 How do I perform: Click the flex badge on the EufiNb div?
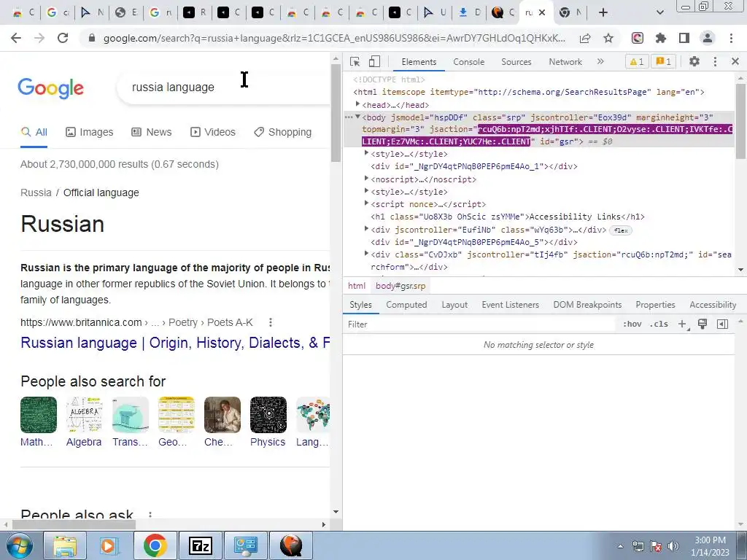click(621, 230)
